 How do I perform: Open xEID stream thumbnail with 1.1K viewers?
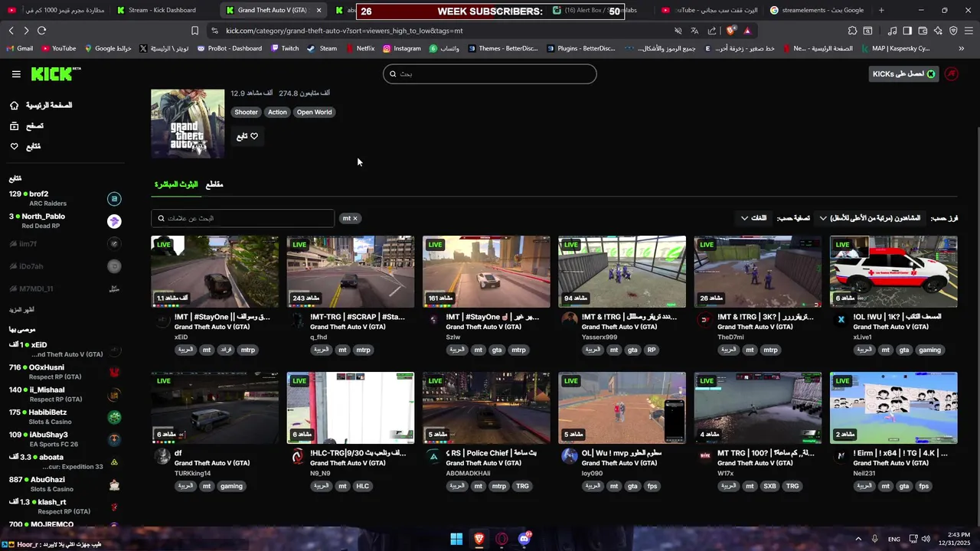coord(214,272)
